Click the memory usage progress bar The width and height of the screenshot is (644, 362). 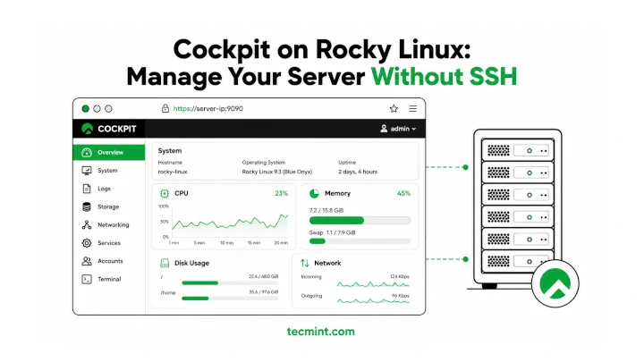(360, 221)
